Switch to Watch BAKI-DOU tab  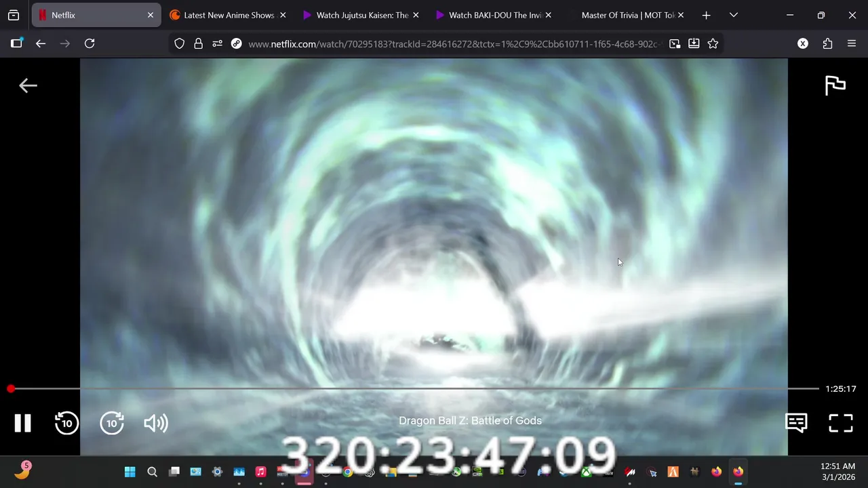[x=495, y=15]
